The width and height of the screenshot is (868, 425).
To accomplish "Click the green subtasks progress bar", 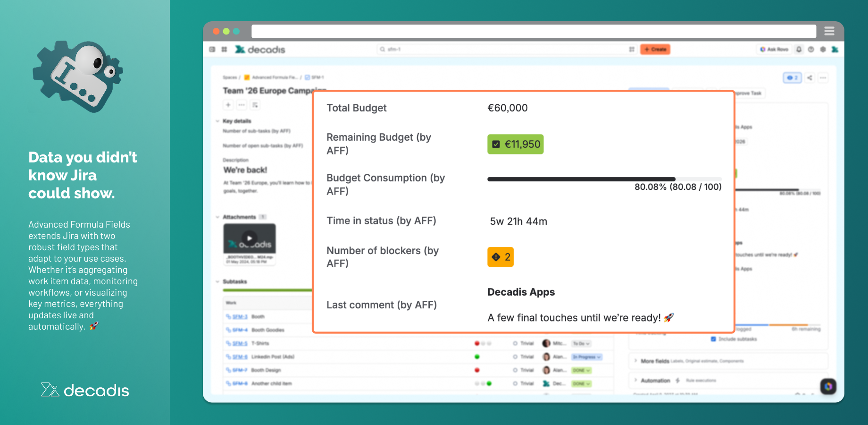I will (267, 290).
